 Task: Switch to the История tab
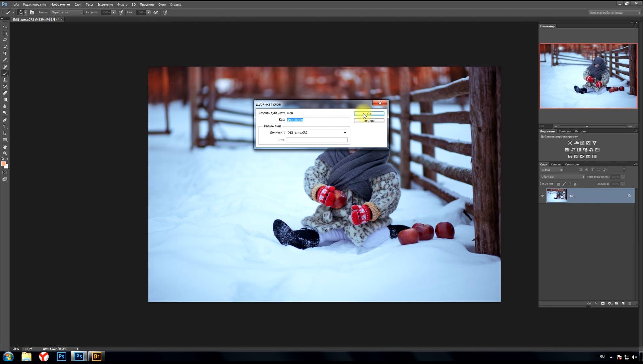(580, 131)
